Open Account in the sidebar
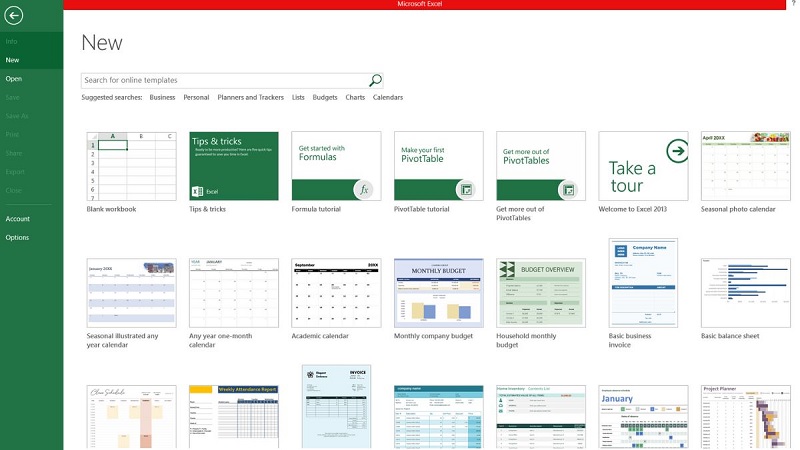 [17, 218]
